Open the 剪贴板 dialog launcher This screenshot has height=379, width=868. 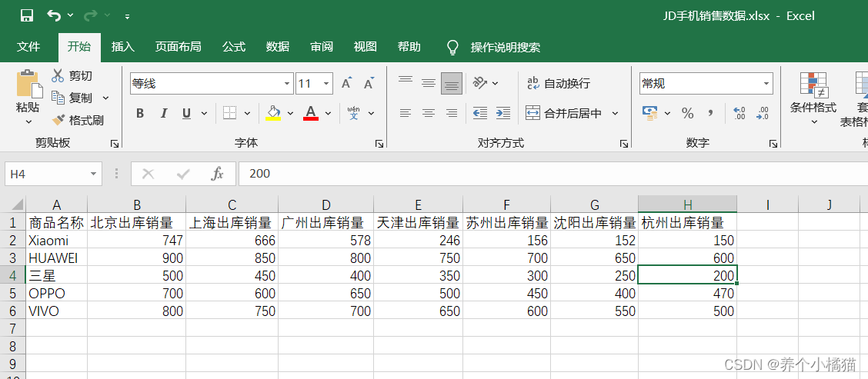(115, 143)
